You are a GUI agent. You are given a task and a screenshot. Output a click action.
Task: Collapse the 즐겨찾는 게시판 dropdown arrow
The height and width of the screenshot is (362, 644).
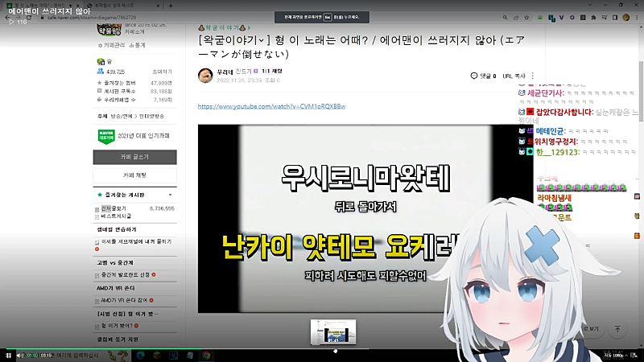point(171,195)
